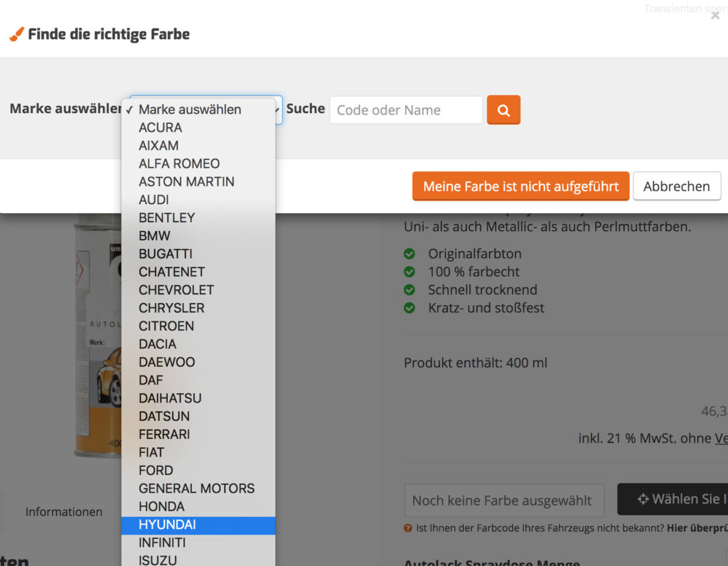Select ISUZU in the dropdown
Viewport: 728px width, 566px height.
pos(198,560)
